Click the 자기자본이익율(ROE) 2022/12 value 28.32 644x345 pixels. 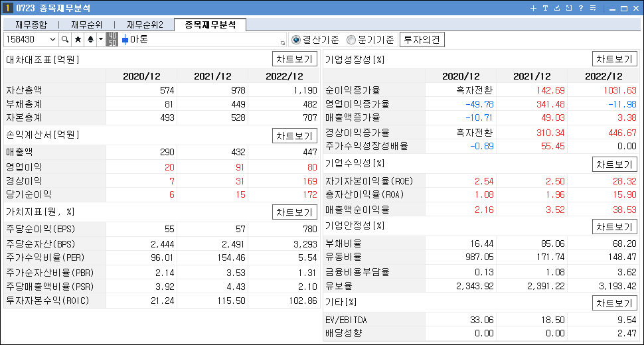click(624, 181)
